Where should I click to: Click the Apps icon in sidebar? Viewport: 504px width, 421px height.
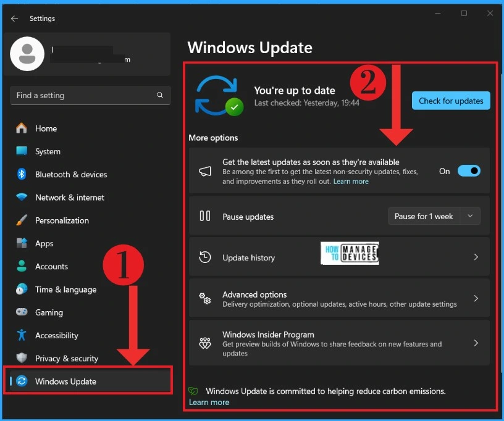[22, 243]
